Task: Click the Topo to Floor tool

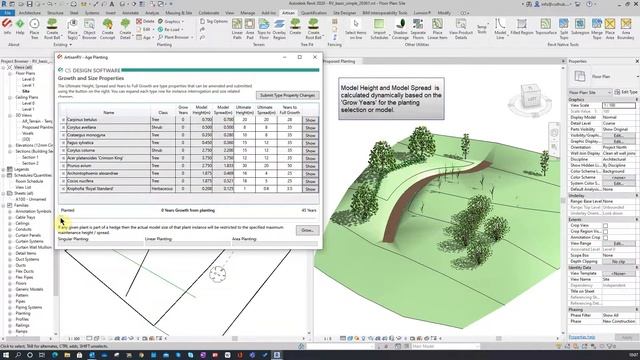Action: pos(264,29)
